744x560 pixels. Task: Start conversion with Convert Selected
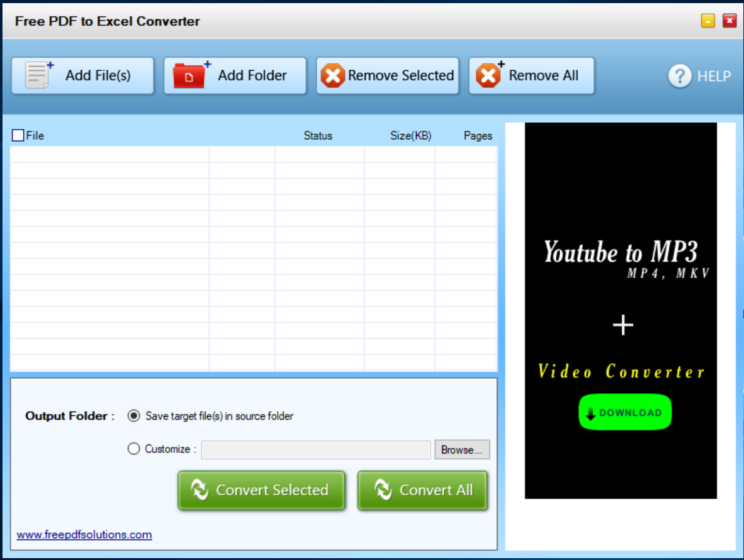[x=262, y=490]
